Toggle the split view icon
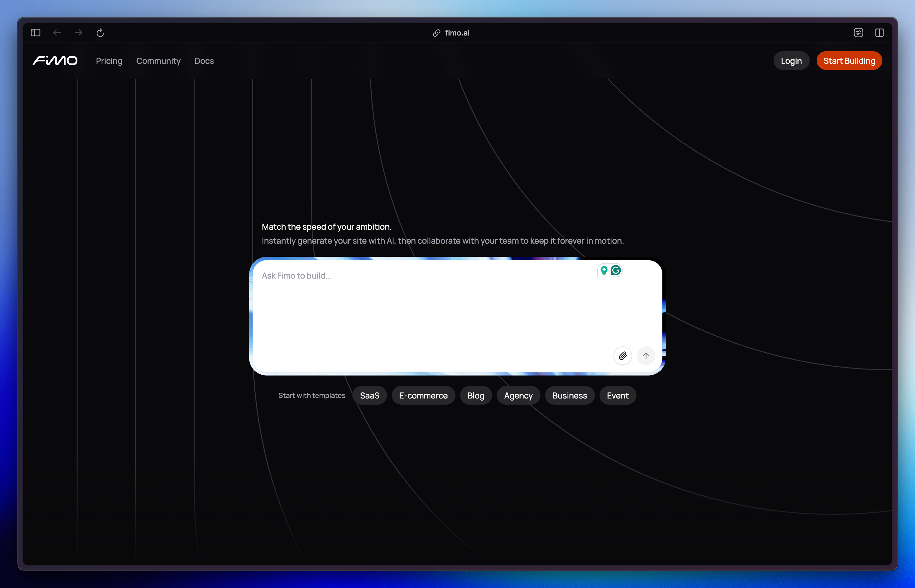 (879, 33)
